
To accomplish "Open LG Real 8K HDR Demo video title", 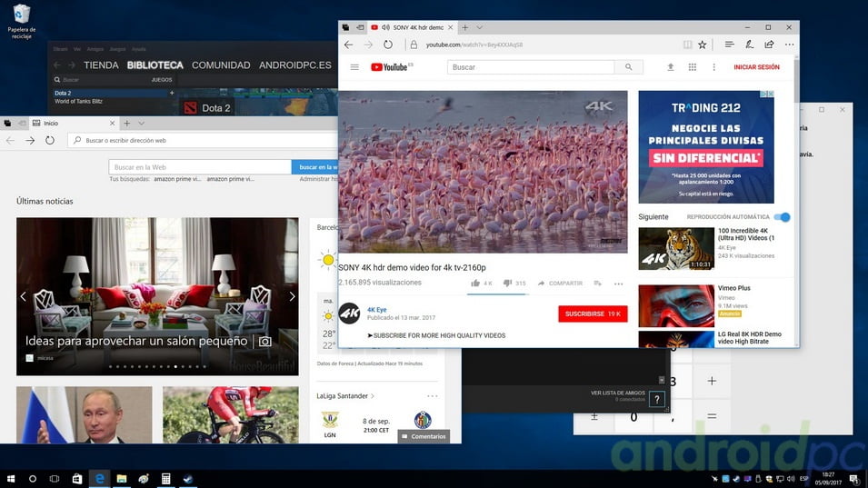I will (x=750, y=337).
